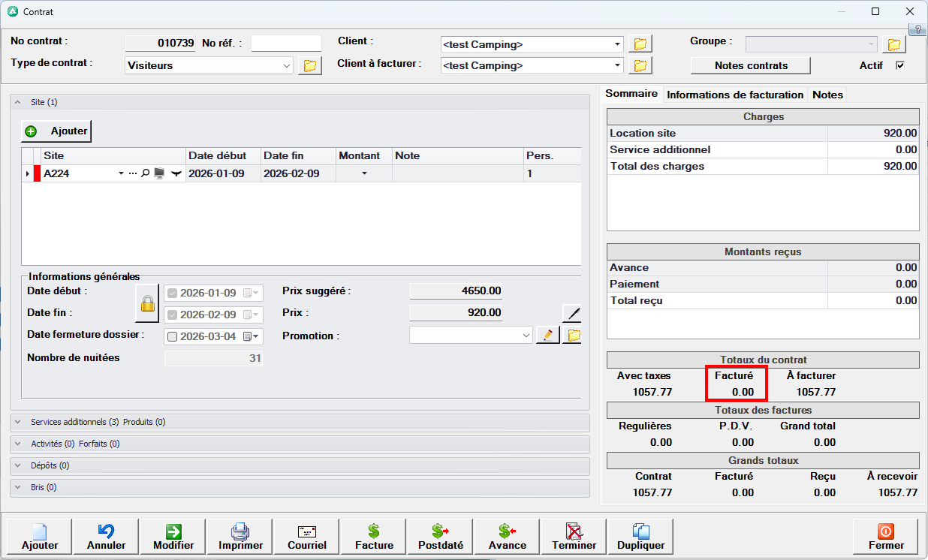
Task: Open the folder icon beside the Groupe field
Action: click(x=893, y=44)
